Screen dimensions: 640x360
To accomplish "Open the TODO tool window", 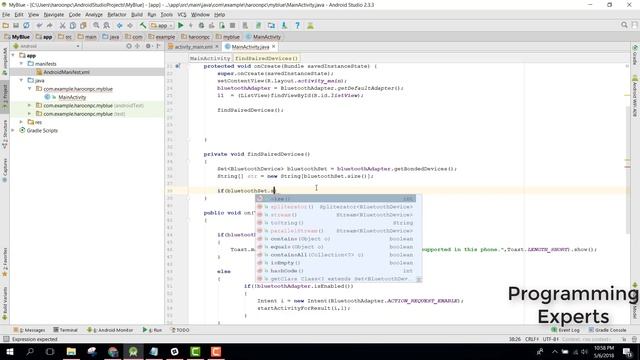I will click(180, 330).
